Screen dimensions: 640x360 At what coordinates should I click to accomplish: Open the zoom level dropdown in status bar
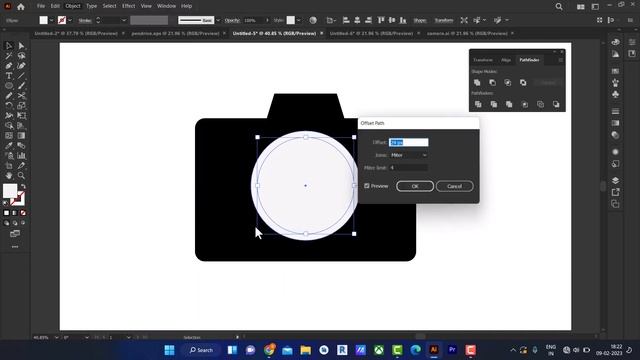(x=56, y=338)
